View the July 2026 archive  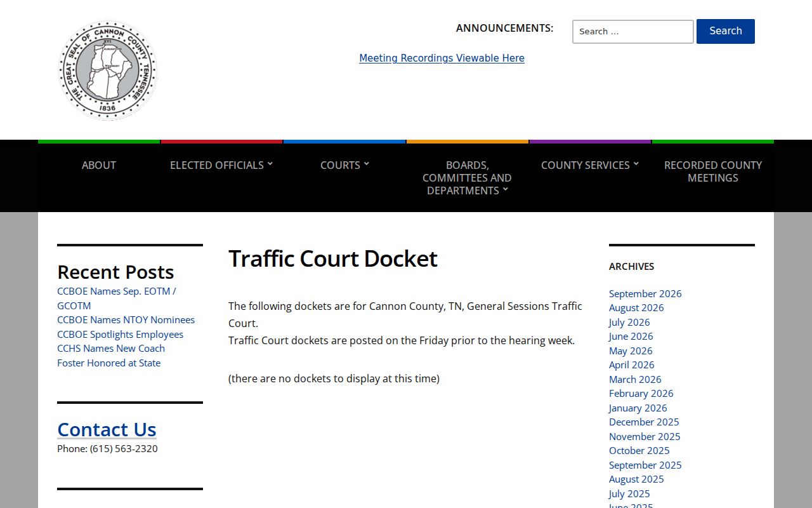pyautogui.click(x=629, y=322)
